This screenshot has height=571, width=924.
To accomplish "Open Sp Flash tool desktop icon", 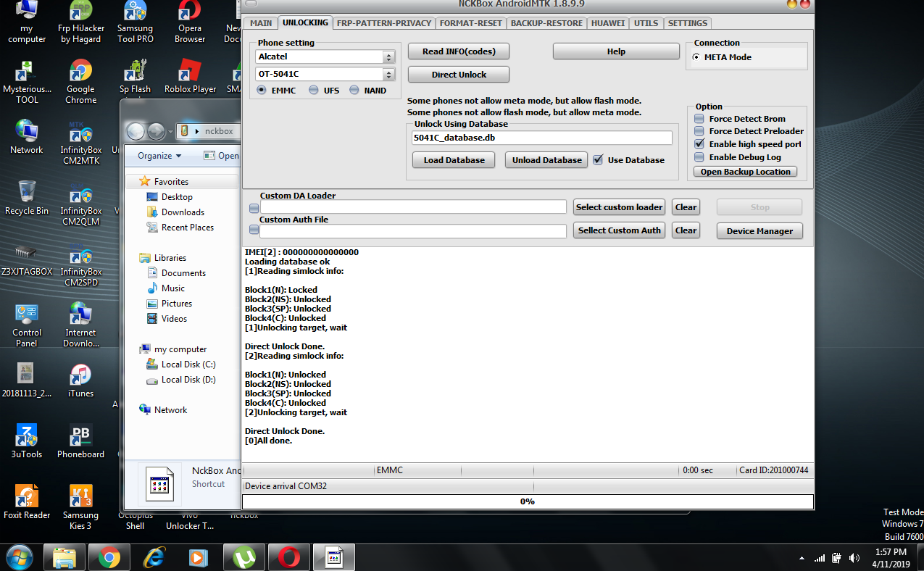I will 136,77.
